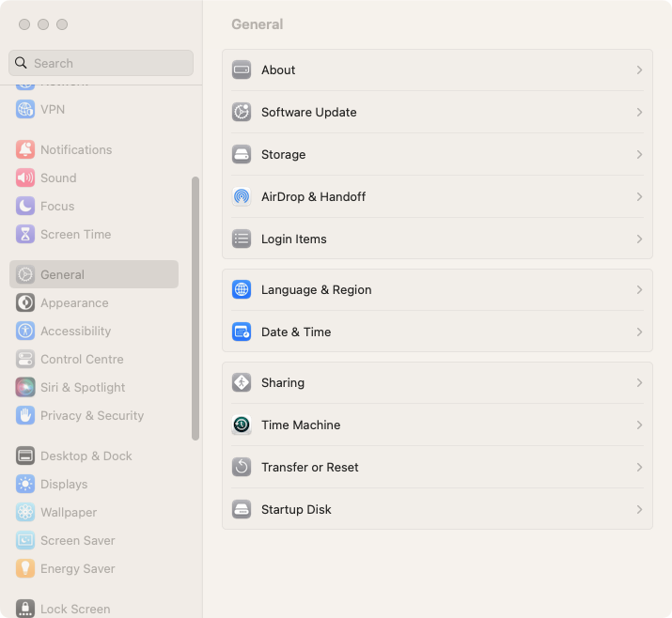Open the Desktop & Dock icon

25,456
